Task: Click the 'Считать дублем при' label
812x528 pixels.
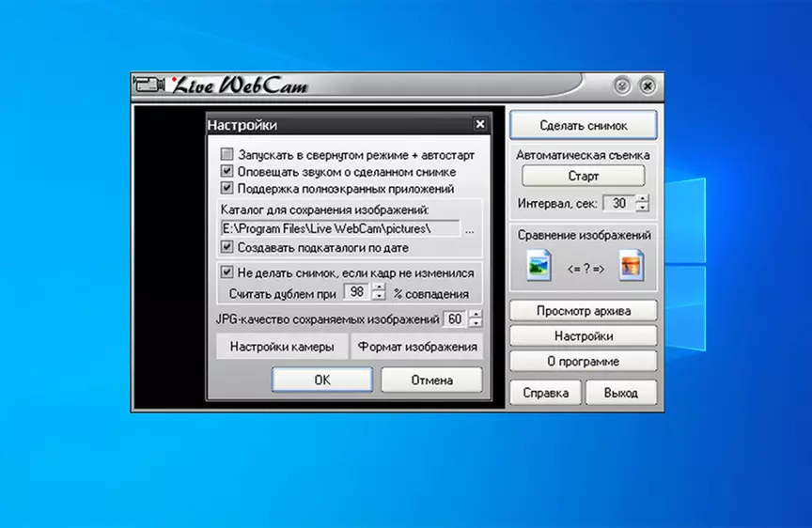Action: (x=283, y=294)
